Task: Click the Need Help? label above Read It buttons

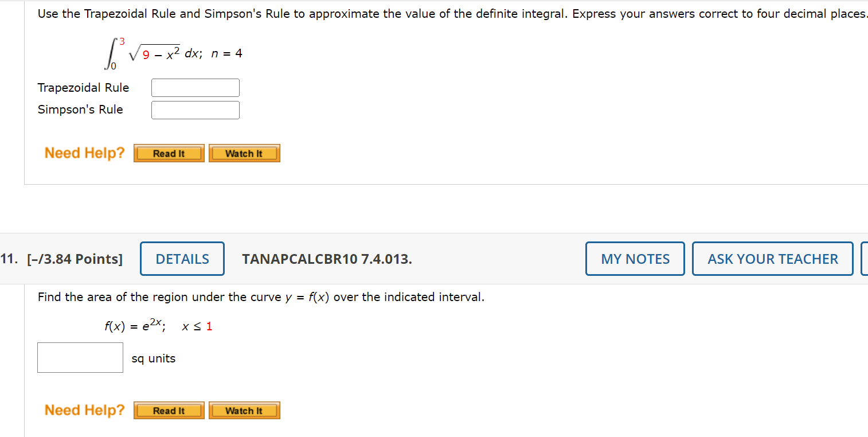Action: point(84,153)
